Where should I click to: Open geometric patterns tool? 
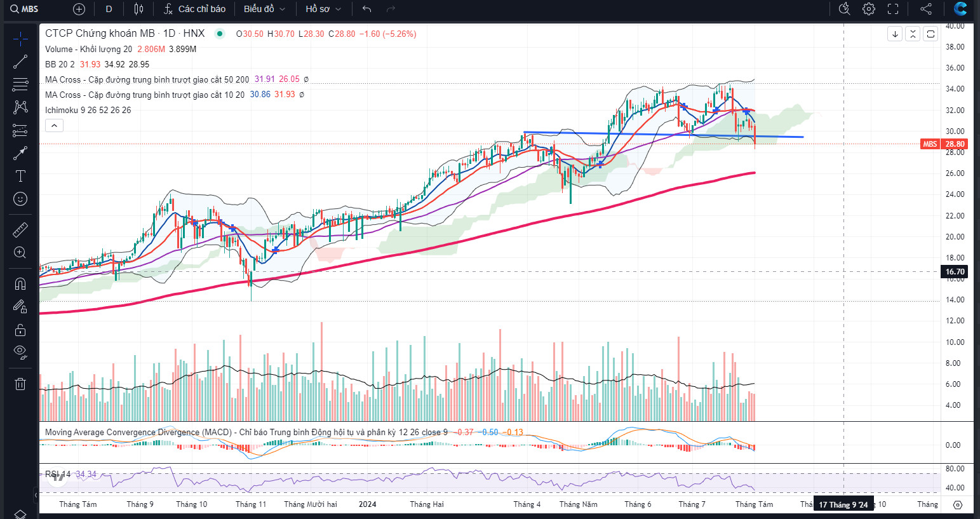(20, 107)
